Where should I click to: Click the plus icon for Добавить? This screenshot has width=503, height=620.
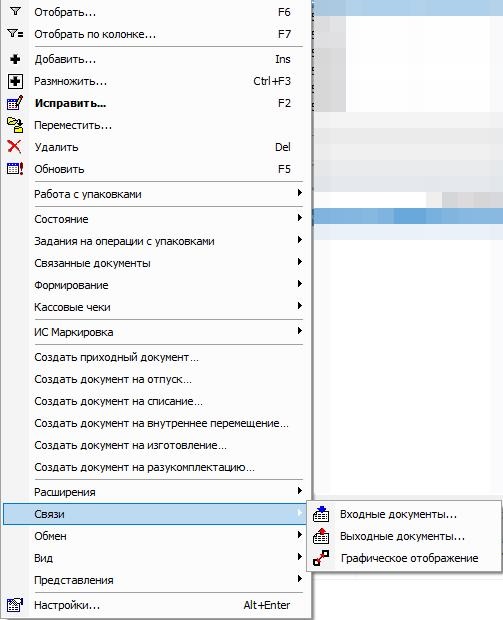pyautogui.click(x=15, y=59)
